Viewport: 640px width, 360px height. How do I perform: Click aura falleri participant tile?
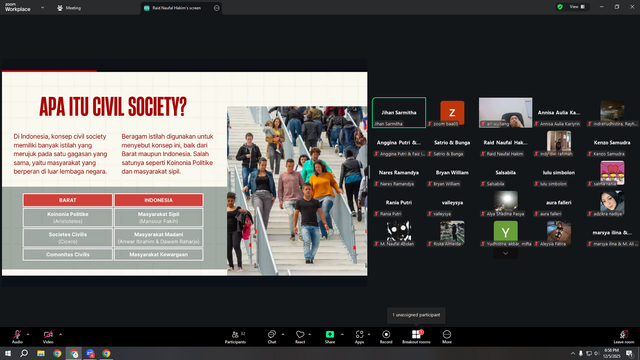(559, 203)
